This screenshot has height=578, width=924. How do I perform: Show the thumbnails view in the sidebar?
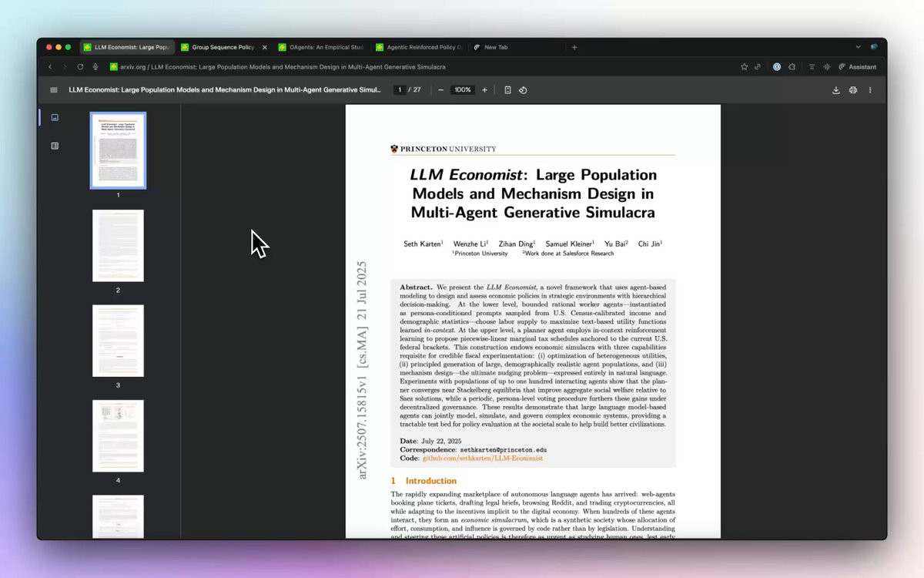(x=55, y=117)
